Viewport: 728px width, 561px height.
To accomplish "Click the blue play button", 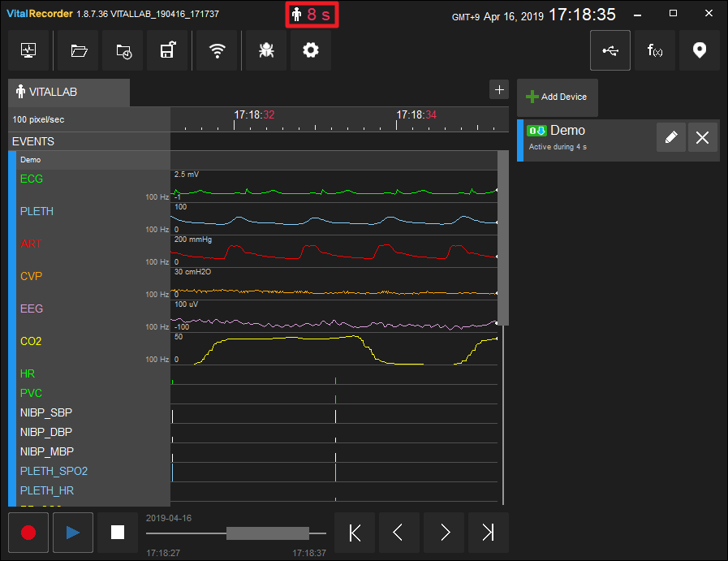I will point(73,533).
